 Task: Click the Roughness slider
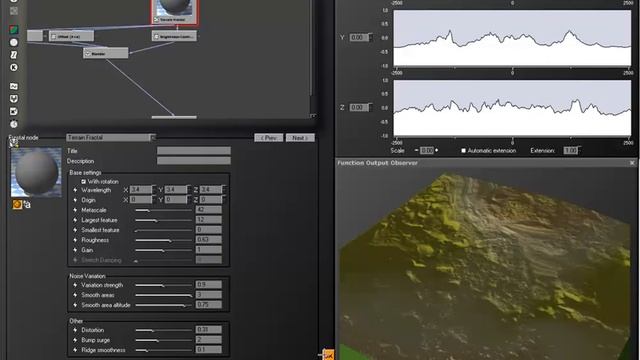tap(163, 240)
